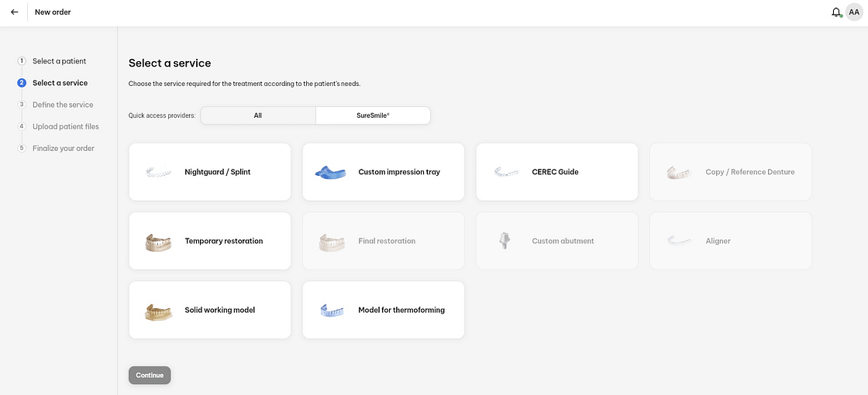Switch provider filter to SureSmile

tap(373, 115)
